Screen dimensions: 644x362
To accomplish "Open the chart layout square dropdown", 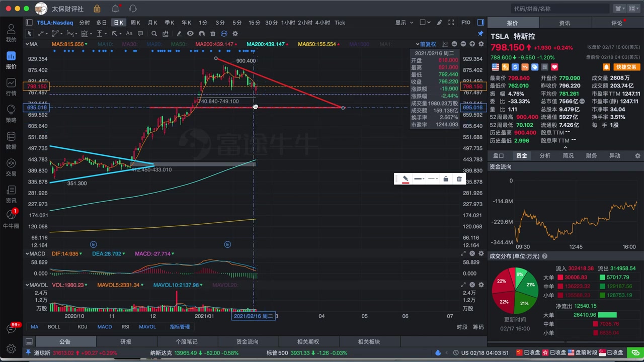I will click(425, 23).
